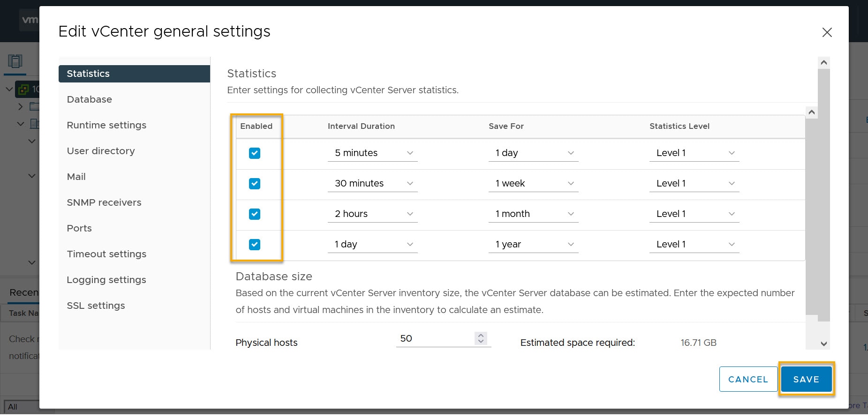Click the folder icon in background tree
868x418 pixels.
coord(34,106)
